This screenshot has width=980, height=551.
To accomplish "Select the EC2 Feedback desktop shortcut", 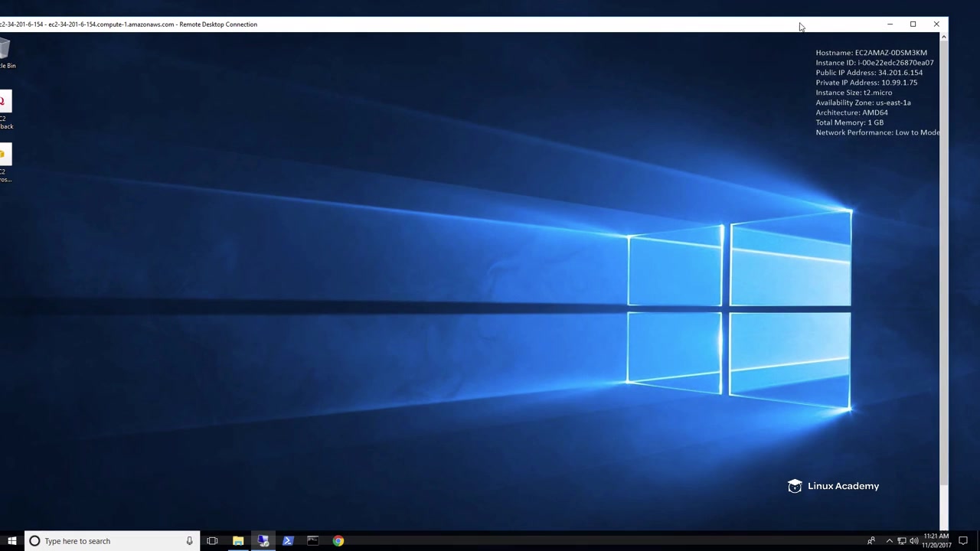I will [x=6, y=110].
